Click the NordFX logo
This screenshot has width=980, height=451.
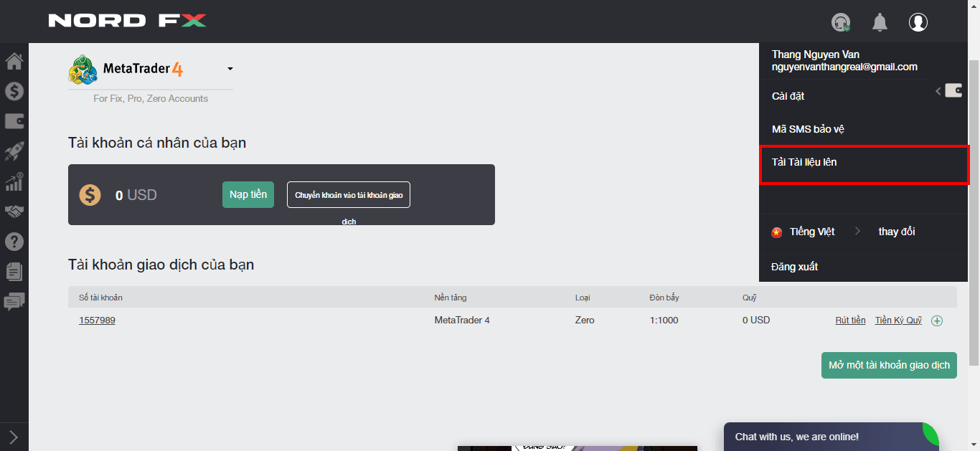point(128,21)
